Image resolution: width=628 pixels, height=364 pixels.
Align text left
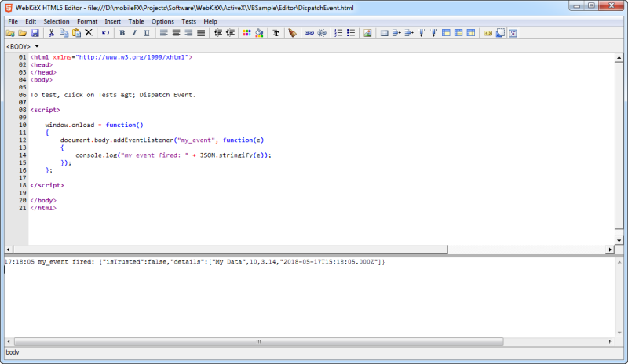pos(163,33)
